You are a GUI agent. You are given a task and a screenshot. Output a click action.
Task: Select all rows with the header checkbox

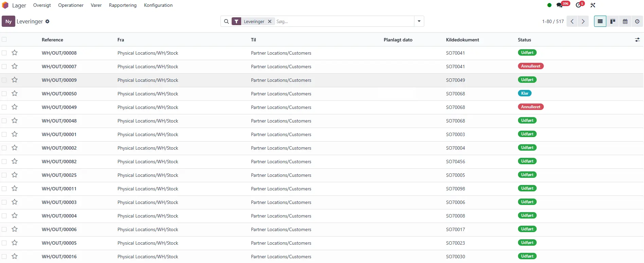(4, 39)
